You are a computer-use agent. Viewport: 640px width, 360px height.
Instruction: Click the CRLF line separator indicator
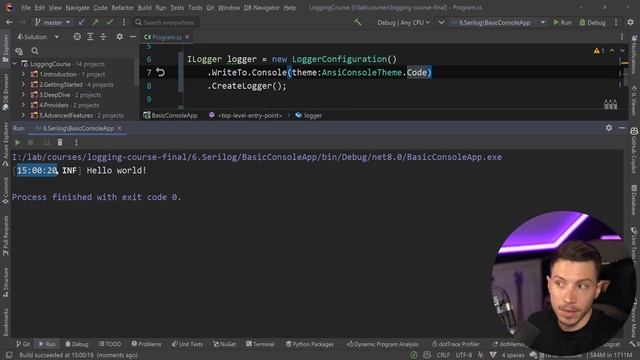[x=443, y=355]
